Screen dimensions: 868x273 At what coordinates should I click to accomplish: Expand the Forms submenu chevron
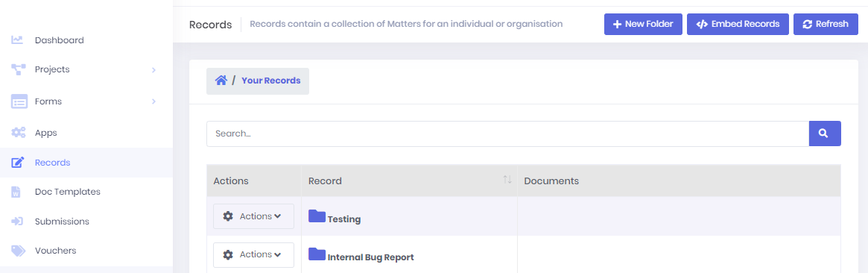coord(154,102)
